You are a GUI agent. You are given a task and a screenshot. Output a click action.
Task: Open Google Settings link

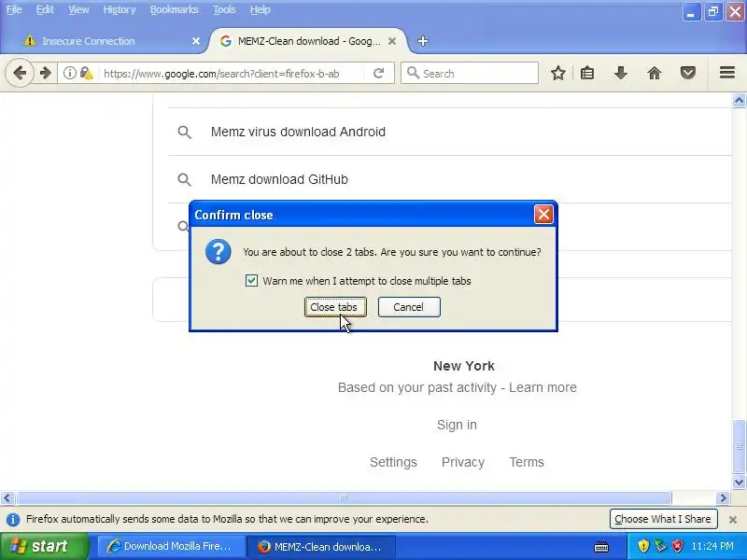click(393, 462)
